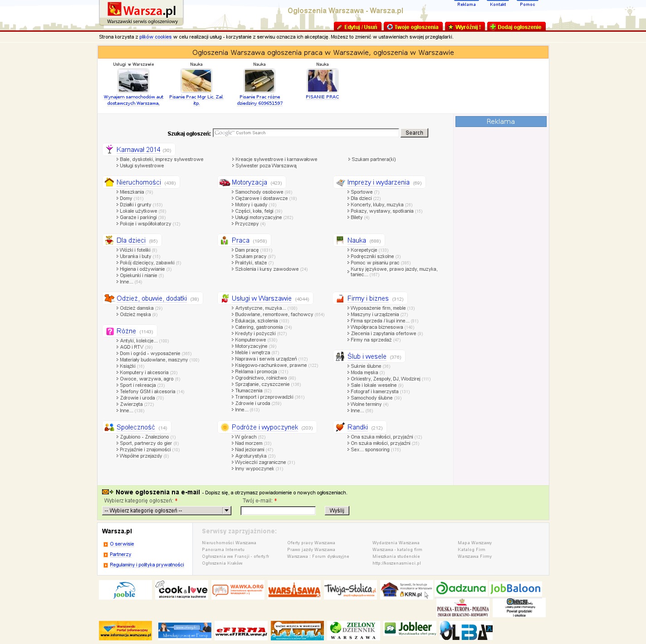This screenshot has height=644, width=646.
Task: Open the Pisanie Prac różne dziedziny thumbnail
Action: click(x=259, y=81)
